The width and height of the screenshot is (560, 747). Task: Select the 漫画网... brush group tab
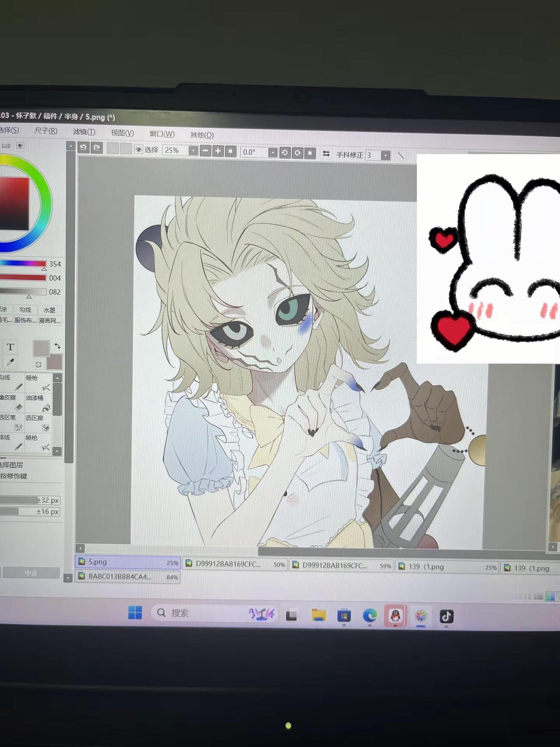tap(49, 321)
